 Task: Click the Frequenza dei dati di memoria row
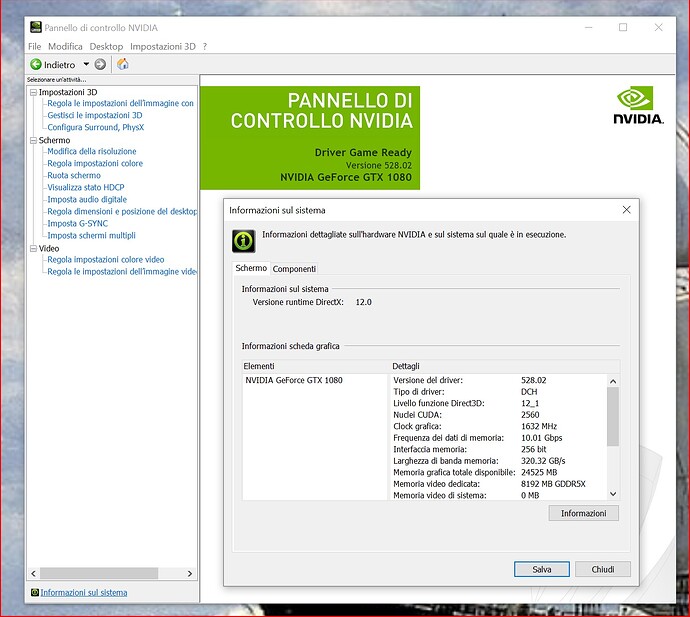click(499, 438)
